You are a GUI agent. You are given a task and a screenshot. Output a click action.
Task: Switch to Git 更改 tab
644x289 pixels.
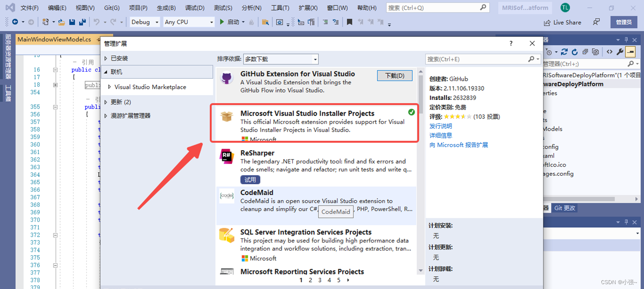[565, 208]
